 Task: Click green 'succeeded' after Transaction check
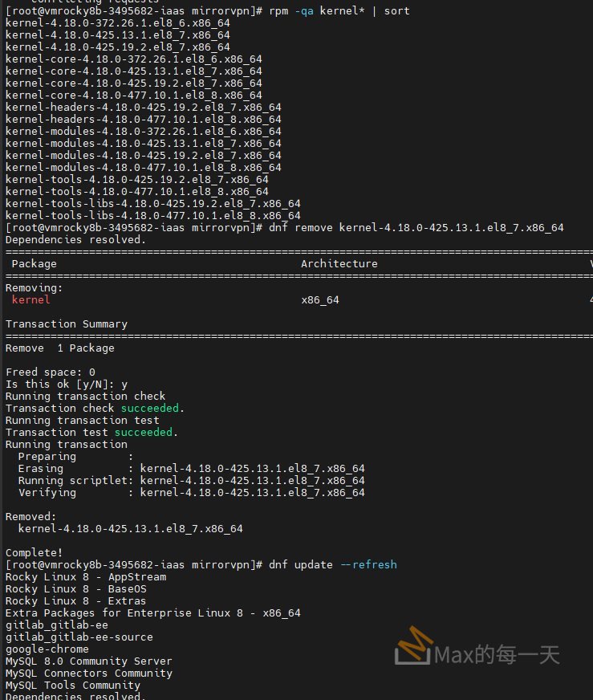click(149, 409)
